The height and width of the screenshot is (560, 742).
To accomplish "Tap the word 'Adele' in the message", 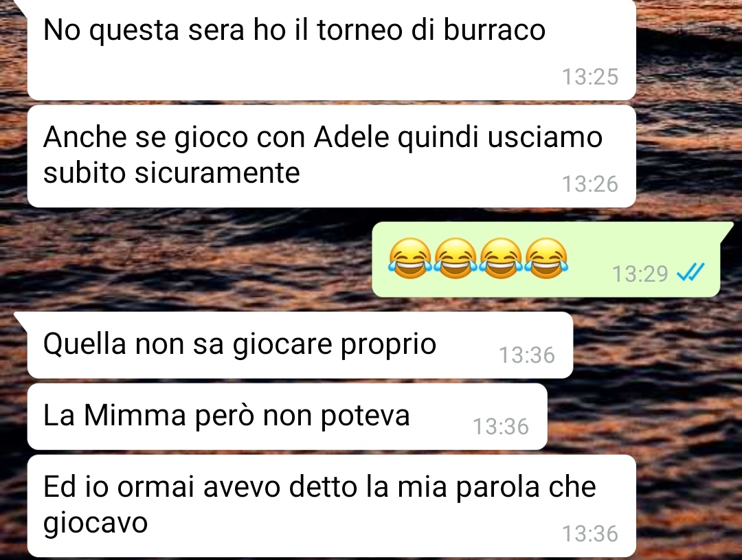I will pyautogui.click(x=352, y=137).
